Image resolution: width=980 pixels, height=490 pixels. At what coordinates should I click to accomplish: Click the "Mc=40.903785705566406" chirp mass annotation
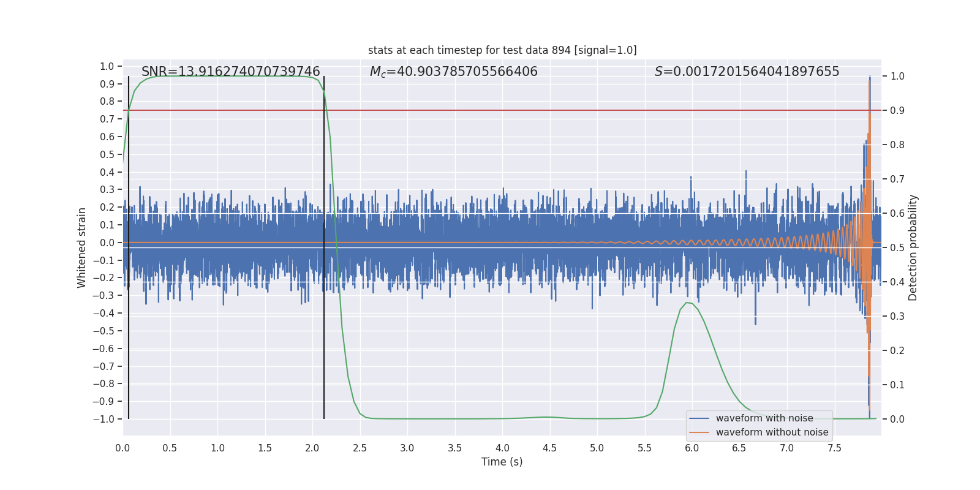pos(454,72)
